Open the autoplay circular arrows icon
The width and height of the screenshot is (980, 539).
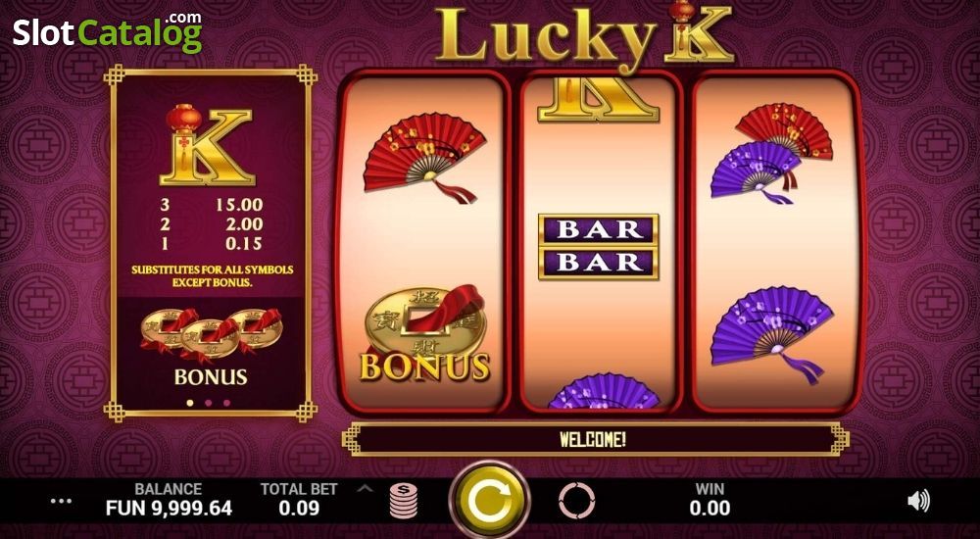576,501
